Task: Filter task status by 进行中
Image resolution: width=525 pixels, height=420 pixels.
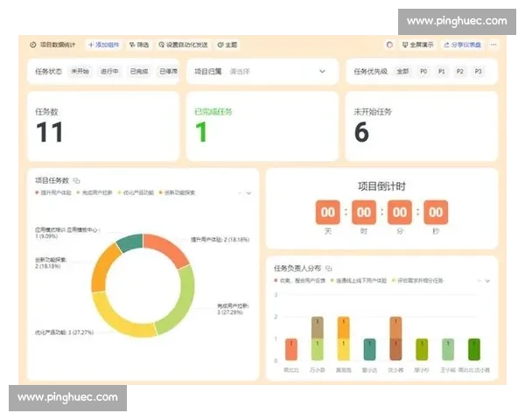Action: pos(109,72)
